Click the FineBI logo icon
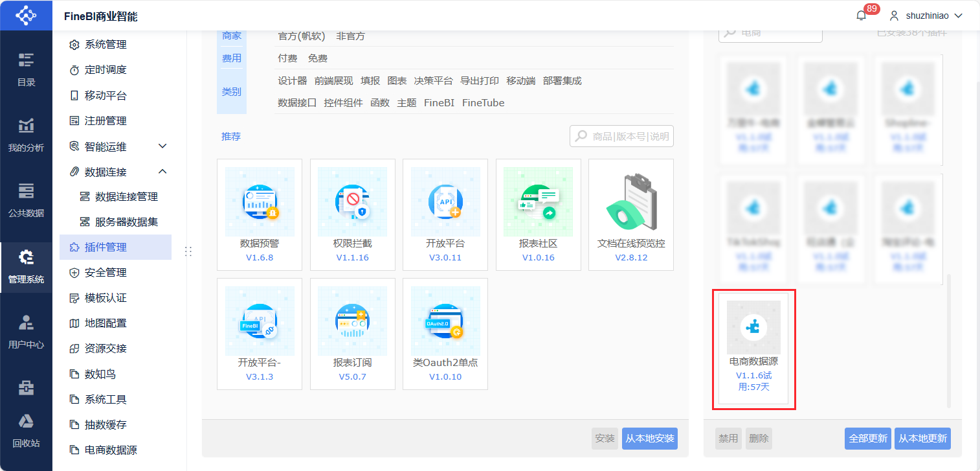This screenshot has width=980, height=471. 26,15
